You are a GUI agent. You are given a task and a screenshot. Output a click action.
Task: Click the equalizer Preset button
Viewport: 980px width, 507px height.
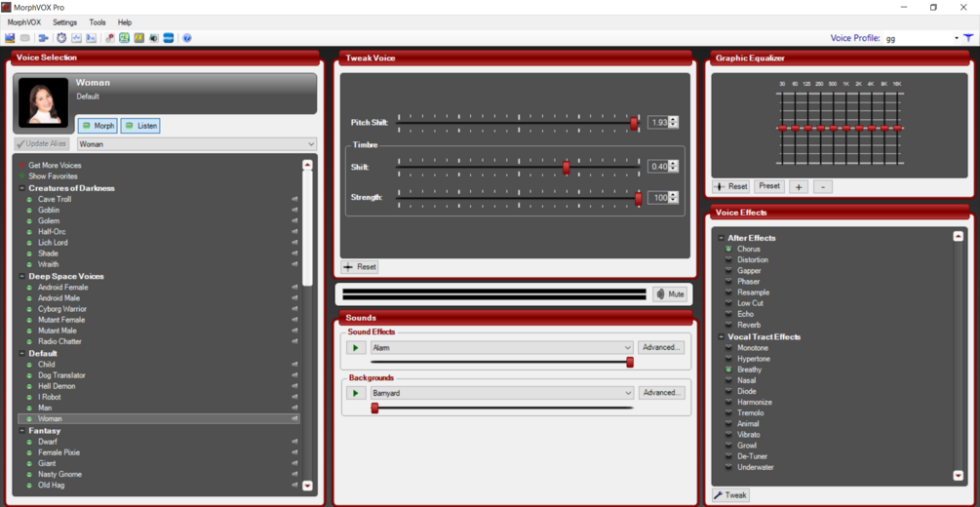pyautogui.click(x=769, y=186)
